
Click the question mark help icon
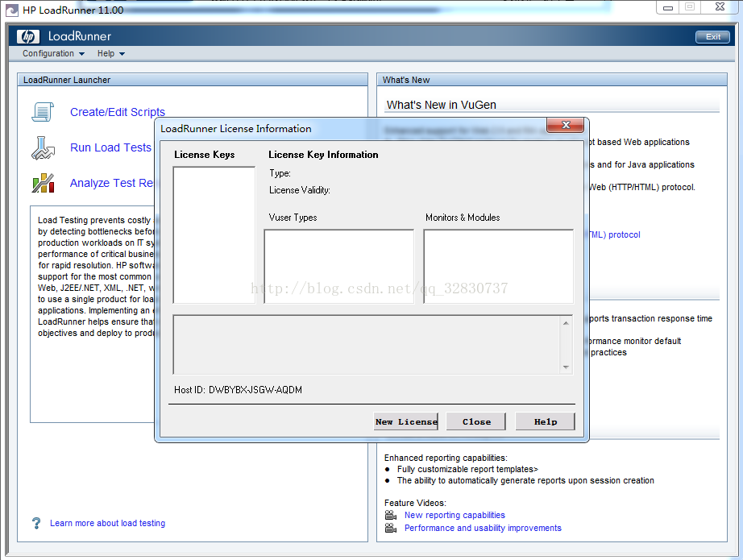tap(36, 523)
